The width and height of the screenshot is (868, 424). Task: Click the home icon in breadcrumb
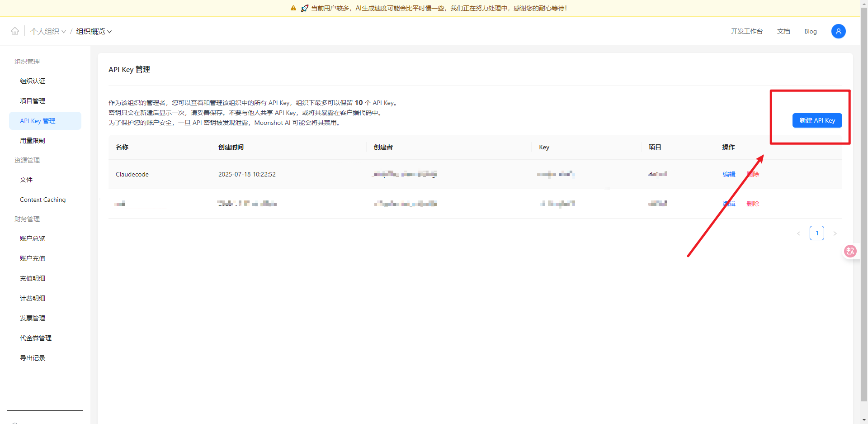pos(15,31)
